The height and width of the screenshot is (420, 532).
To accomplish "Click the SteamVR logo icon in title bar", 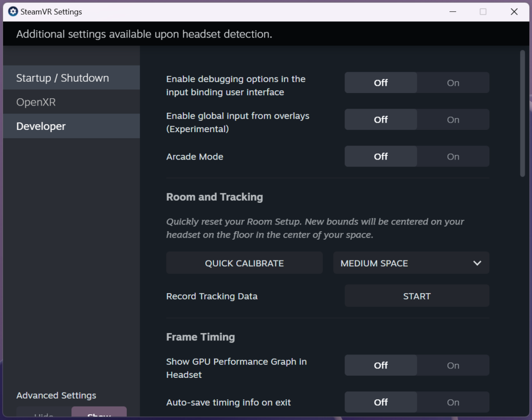I will (13, 11).
